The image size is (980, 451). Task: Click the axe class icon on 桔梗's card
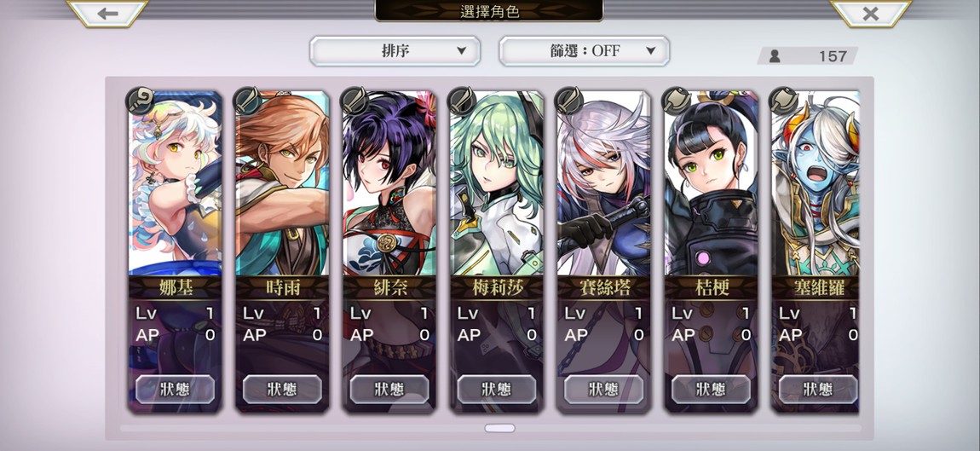677,100
